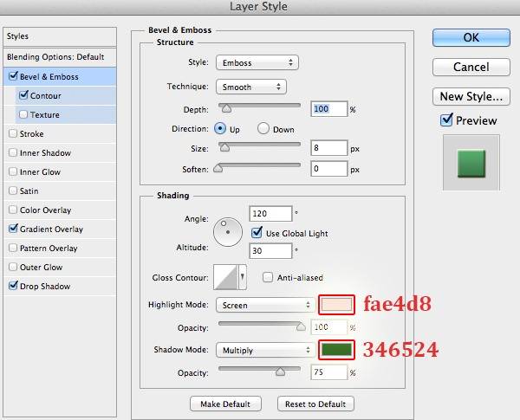Select the Satin effect label
520x420 pixels.
(x=29, y=191)
